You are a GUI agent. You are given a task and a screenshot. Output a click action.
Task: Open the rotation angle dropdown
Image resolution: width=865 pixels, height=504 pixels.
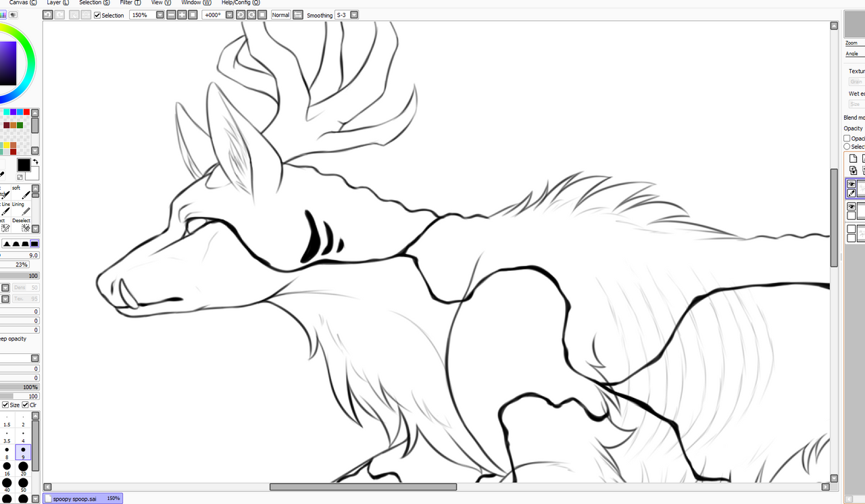229,15
